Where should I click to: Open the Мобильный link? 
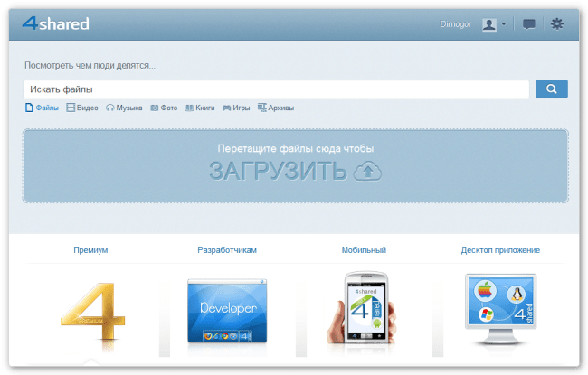coord(364,250)
